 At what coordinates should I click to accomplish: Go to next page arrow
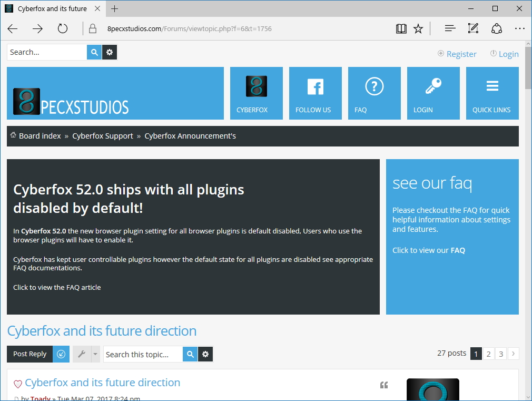[x=513, y=354]
